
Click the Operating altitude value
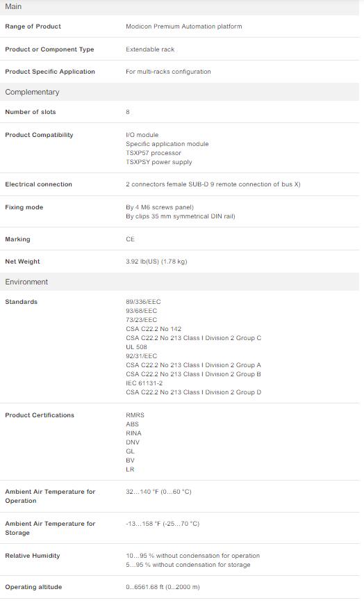coord(163,587)
